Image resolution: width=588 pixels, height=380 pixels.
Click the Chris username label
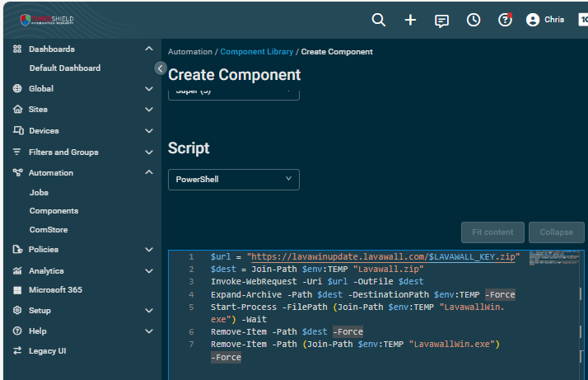554,20
